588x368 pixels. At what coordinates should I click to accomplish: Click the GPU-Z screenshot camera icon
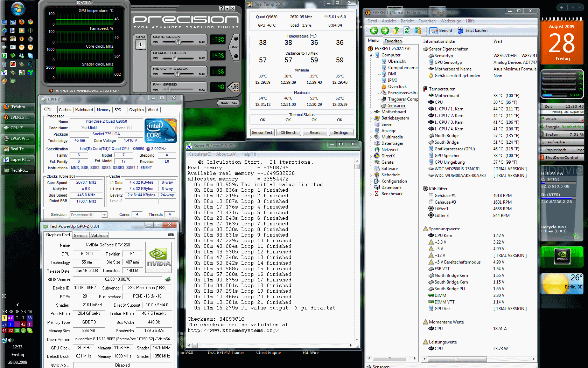point(171,235)
